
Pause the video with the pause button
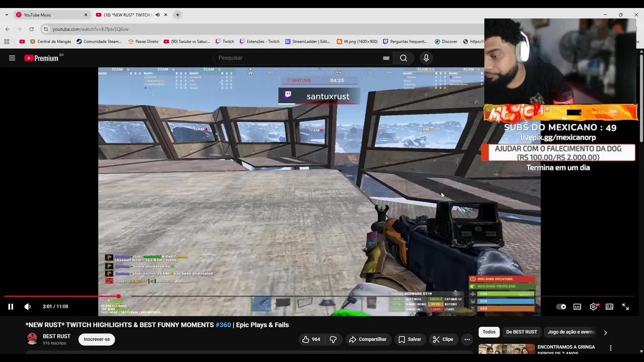[x=10, y=307]
